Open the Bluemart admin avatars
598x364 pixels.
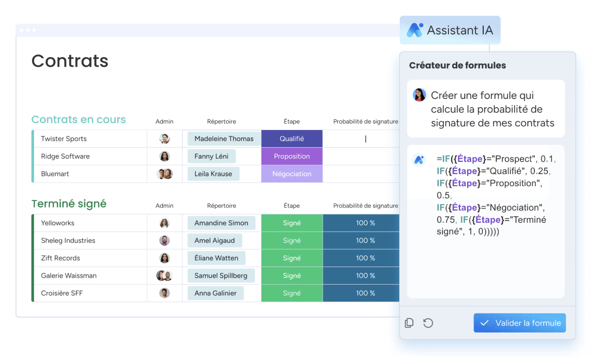click(165, 174)
